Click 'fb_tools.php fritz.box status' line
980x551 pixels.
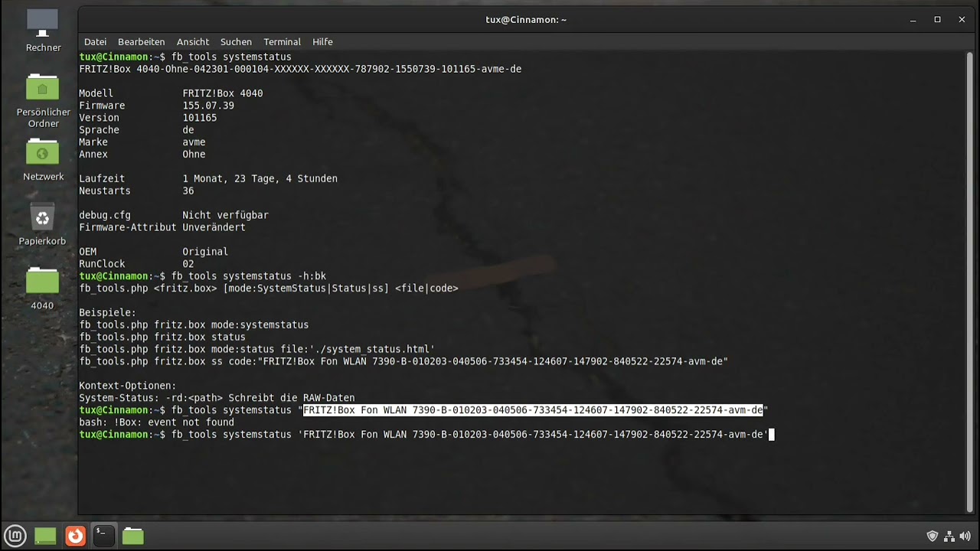point(162,337)
